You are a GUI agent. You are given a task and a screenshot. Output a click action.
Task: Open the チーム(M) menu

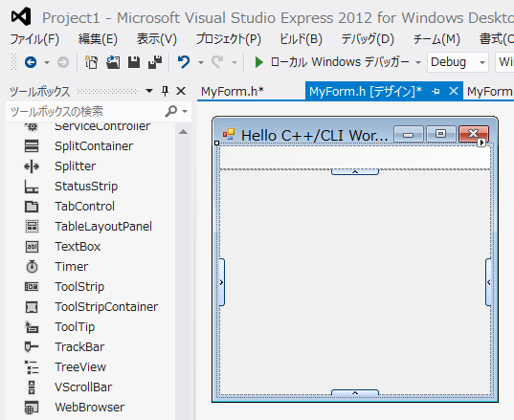(436, 39)
